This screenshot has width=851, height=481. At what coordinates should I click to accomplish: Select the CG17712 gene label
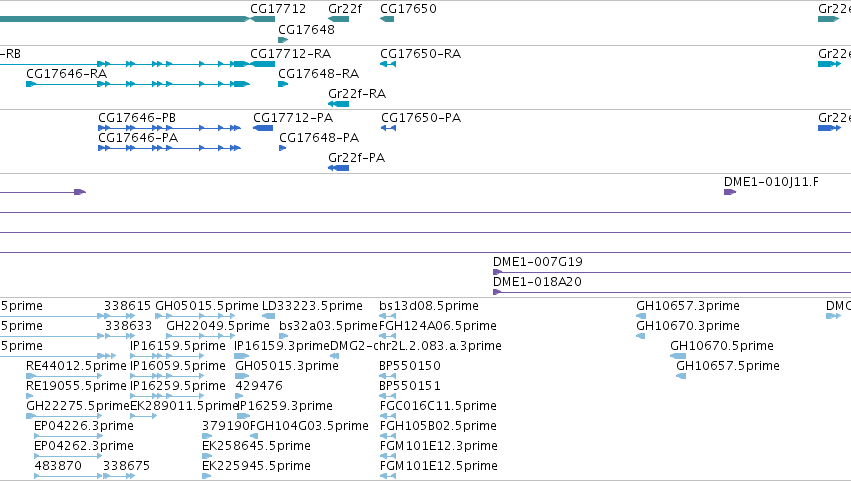point(278,9)
